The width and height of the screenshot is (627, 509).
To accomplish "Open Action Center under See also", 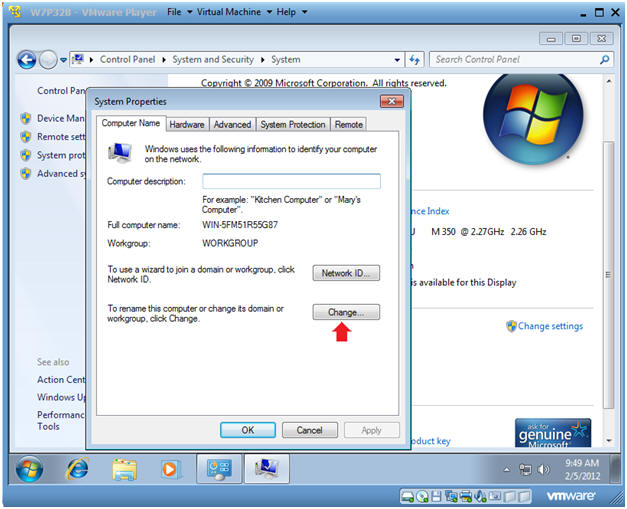I will click(x=61, y=379).
